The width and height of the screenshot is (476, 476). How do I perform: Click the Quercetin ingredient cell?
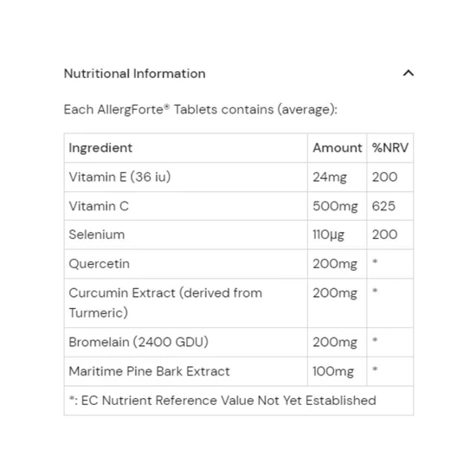(x=186, y=264)
